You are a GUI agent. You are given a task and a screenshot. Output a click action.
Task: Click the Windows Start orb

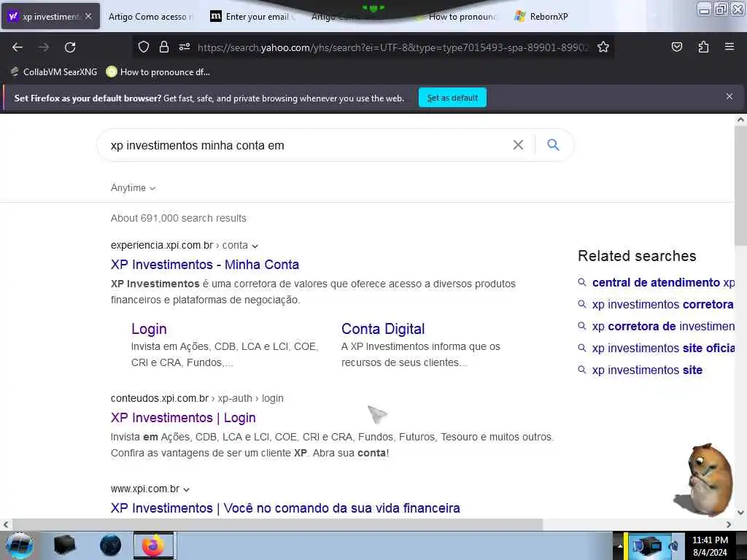pos(20,545)
